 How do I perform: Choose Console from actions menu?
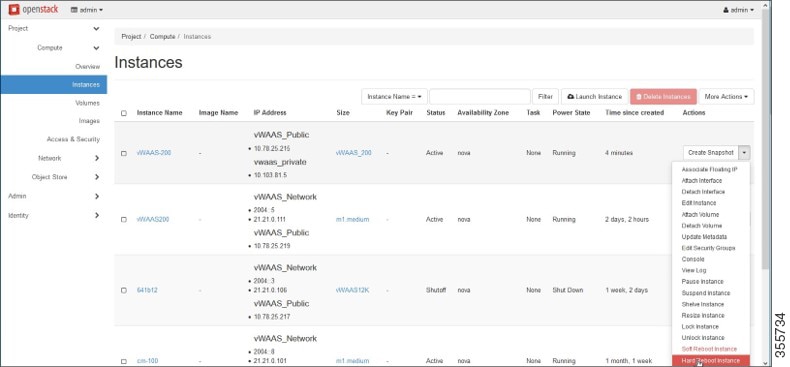click(x=693, y=259)
